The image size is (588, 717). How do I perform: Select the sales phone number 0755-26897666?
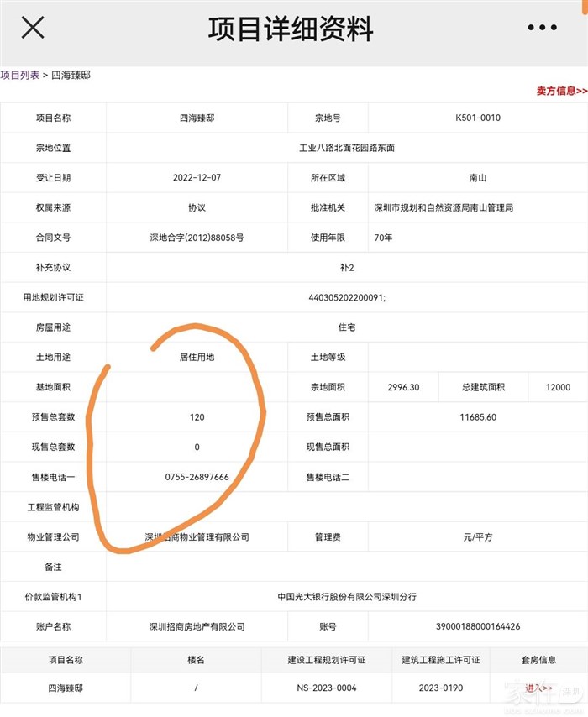click(x=197, y=477)
